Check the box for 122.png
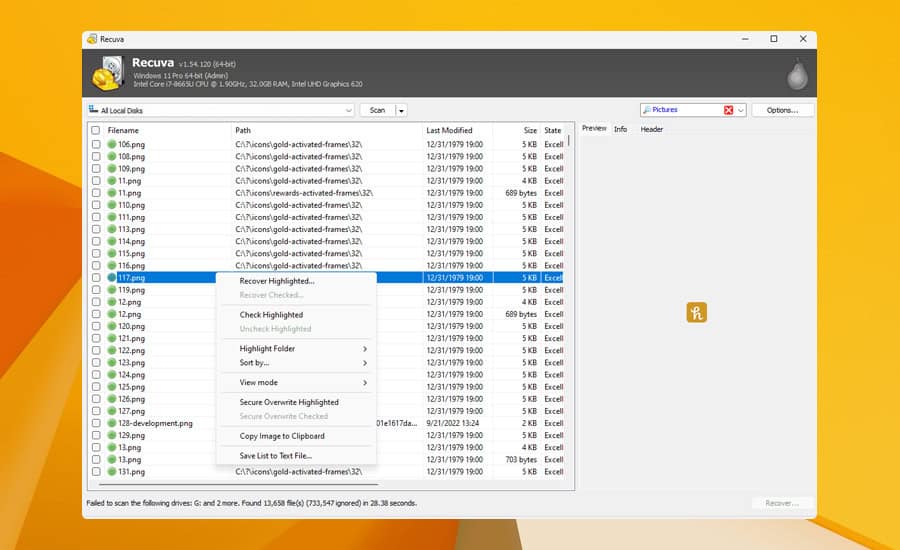The image size is (900, 550). (x=96, y=350)
